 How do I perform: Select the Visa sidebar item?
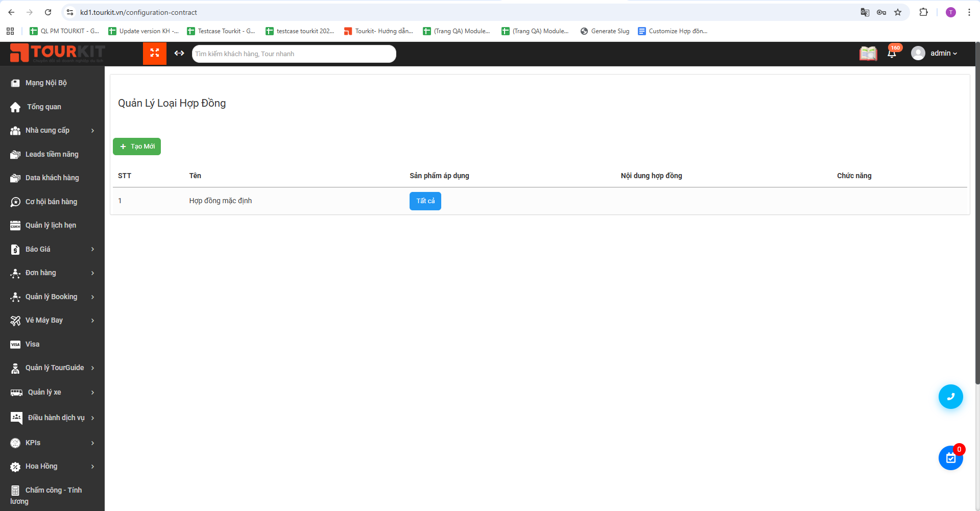pyautogui.click(x=32, y=344)
